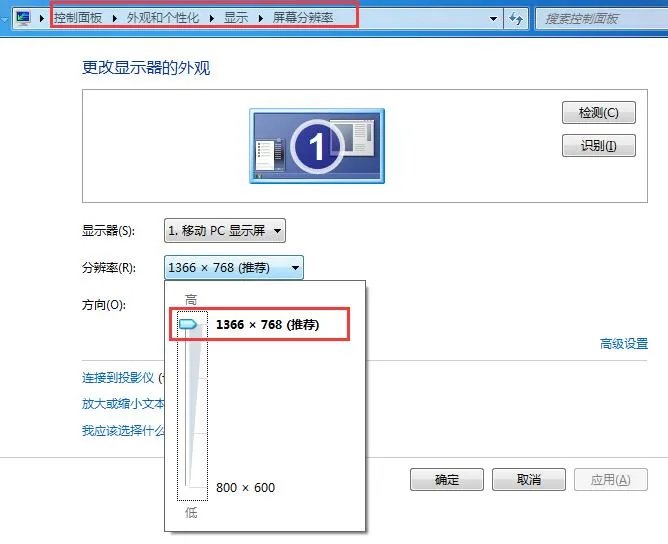Image resolution: width=668 pixels, height=544 pixels.
Task: Select 屏幕分辨率 in the breadcrumb
Action: pos(303,18)
